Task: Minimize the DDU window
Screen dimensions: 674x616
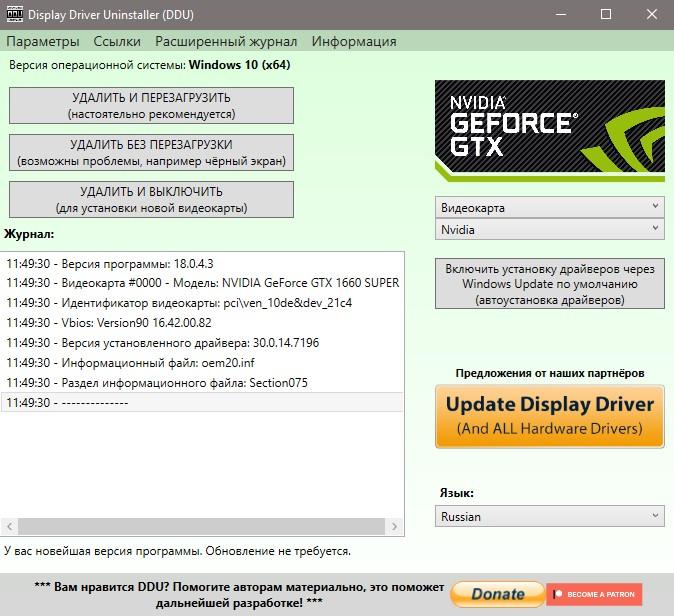Action: 561,14
